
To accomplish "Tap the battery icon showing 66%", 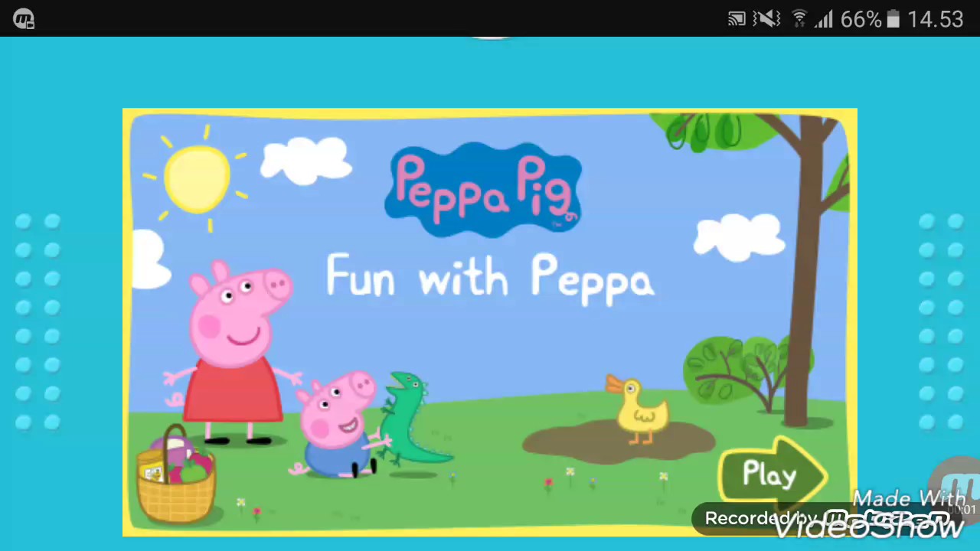I will (893, 19).
